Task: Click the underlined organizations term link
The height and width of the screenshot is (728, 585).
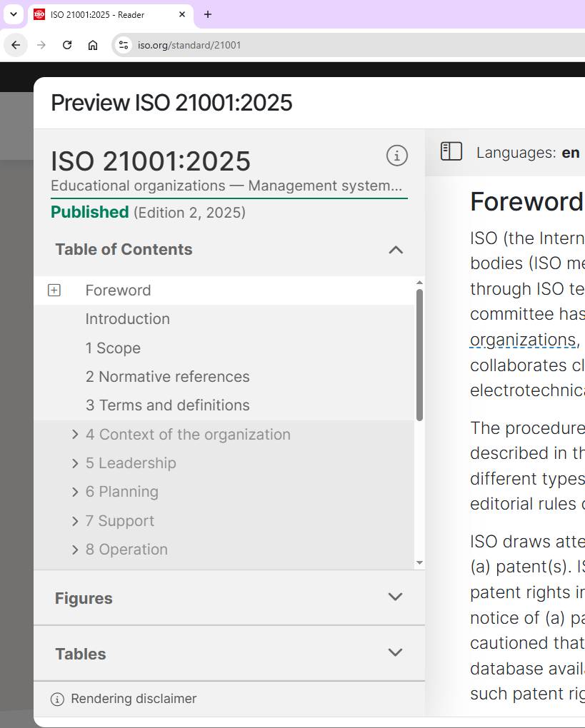Action: click(523, 340)
